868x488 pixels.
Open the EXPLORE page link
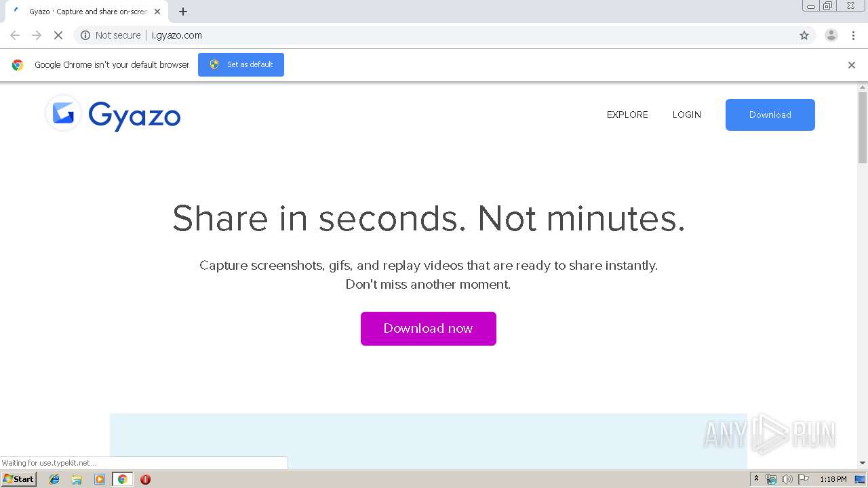[627, 115]
